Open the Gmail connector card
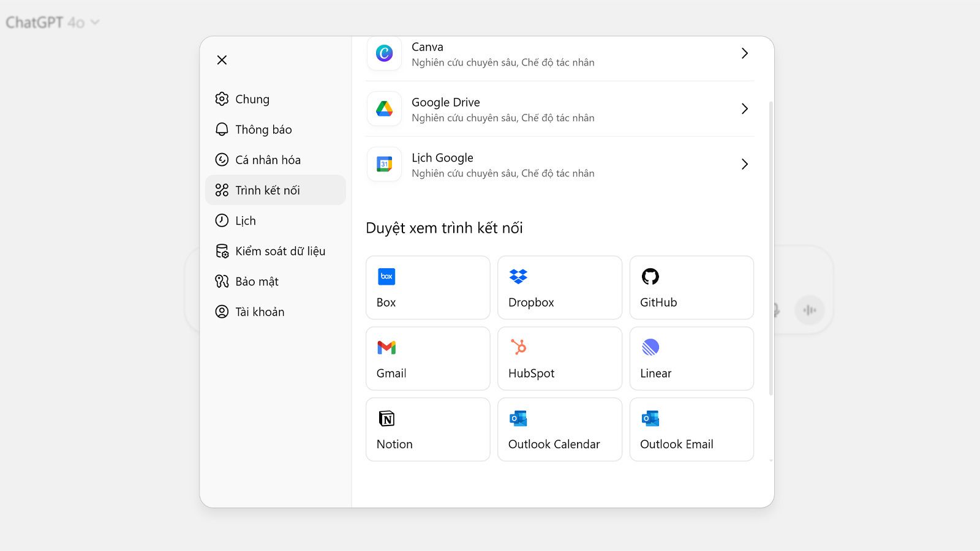 pos(428,359)
